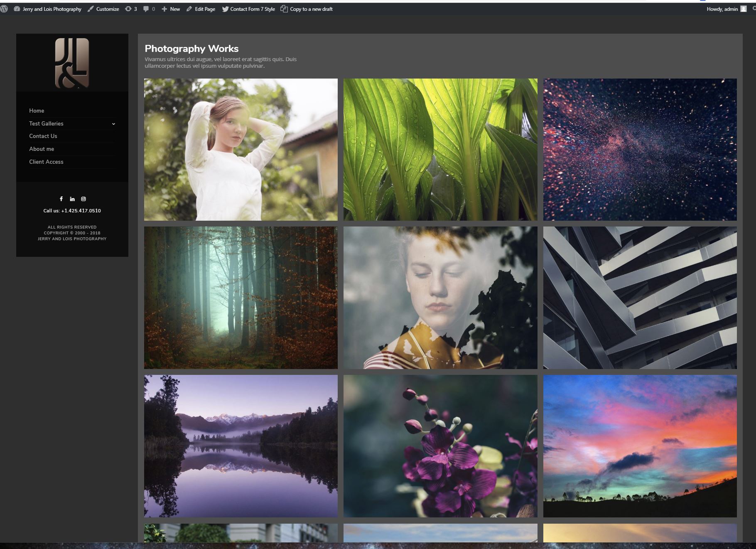
Task: Go to Home in sidebar menu
Action: pos(37,111)
